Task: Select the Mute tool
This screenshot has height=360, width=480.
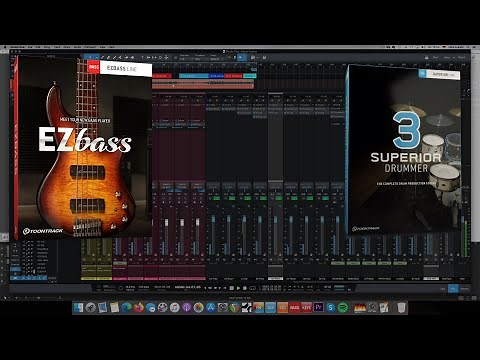Action: pos(120,57)
